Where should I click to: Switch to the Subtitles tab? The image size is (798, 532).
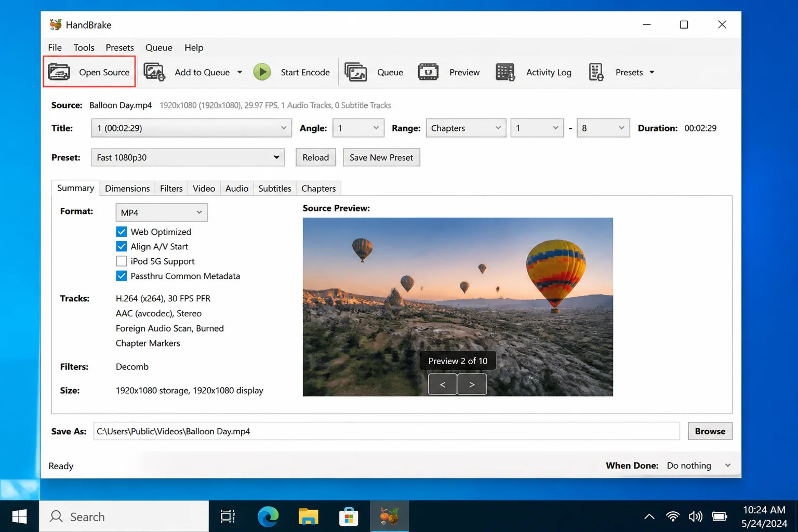coord(275,188)
